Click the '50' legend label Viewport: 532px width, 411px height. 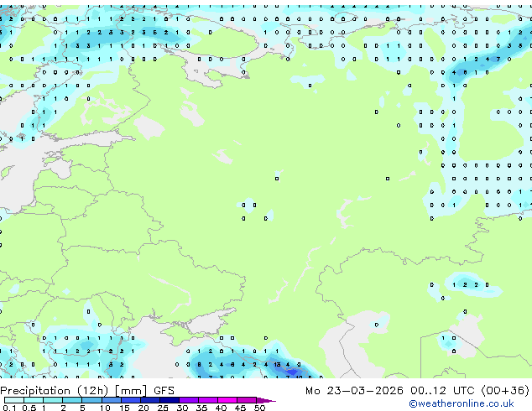pyautogui.click(x=259, y=408)
